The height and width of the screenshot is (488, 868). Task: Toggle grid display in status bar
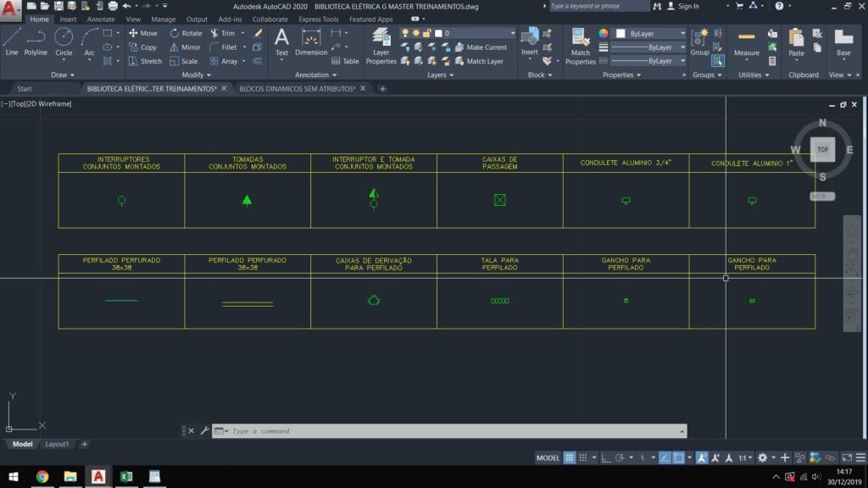pyautogui.click(x=569, y=457)
